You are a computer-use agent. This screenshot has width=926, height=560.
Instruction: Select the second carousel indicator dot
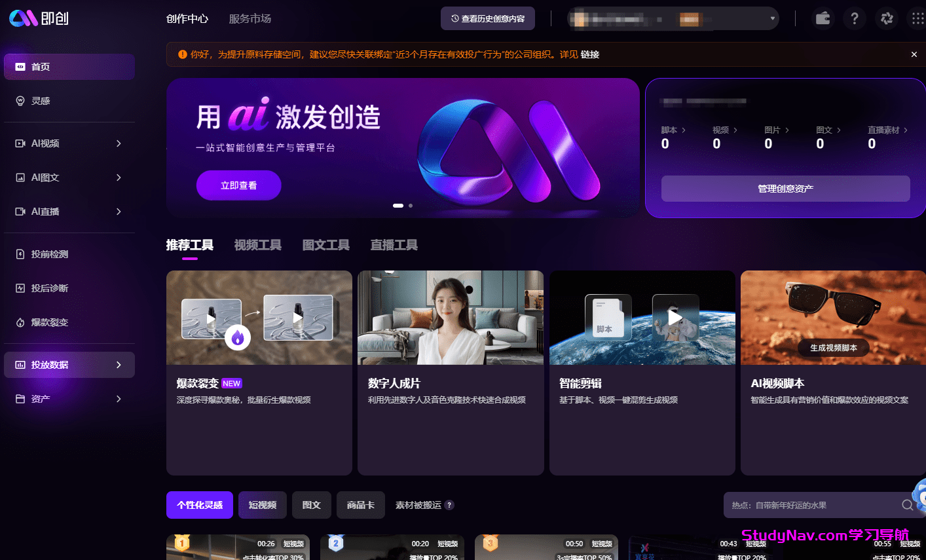[x=410, y=205]
